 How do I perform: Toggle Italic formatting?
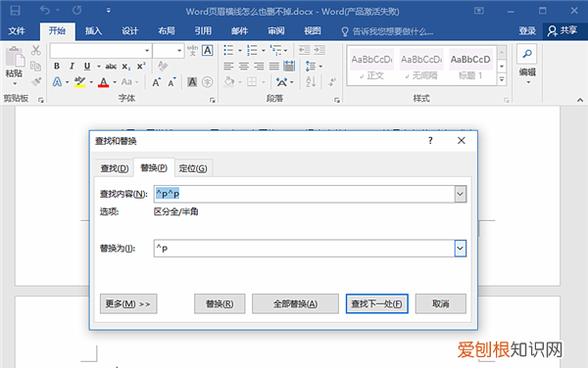point(72,67)
